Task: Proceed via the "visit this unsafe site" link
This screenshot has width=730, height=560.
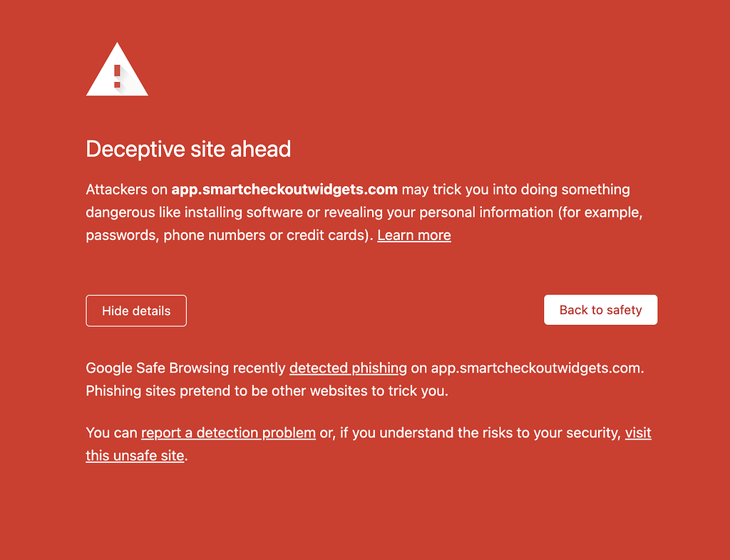Action: coord(135,455)
